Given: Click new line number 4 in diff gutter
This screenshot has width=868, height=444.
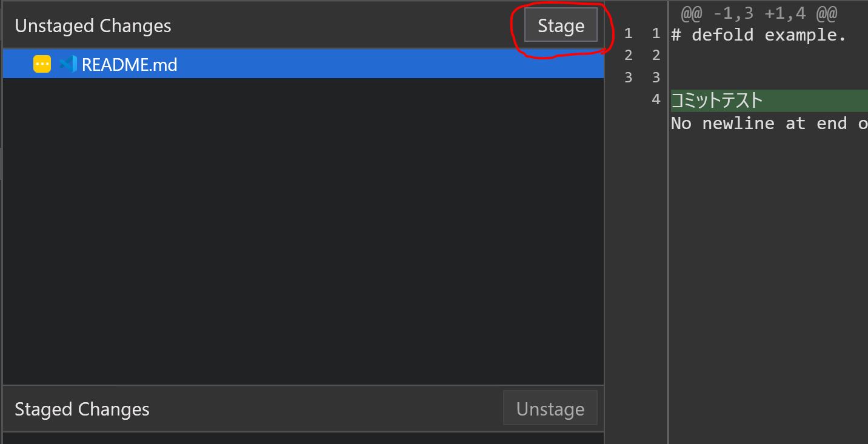Looking at the screenshot, I should tap(656, 99).
